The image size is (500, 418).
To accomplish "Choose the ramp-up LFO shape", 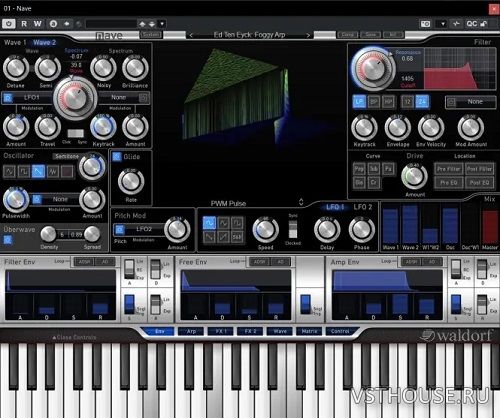I will pyautogui.click(x=223, y=237).
